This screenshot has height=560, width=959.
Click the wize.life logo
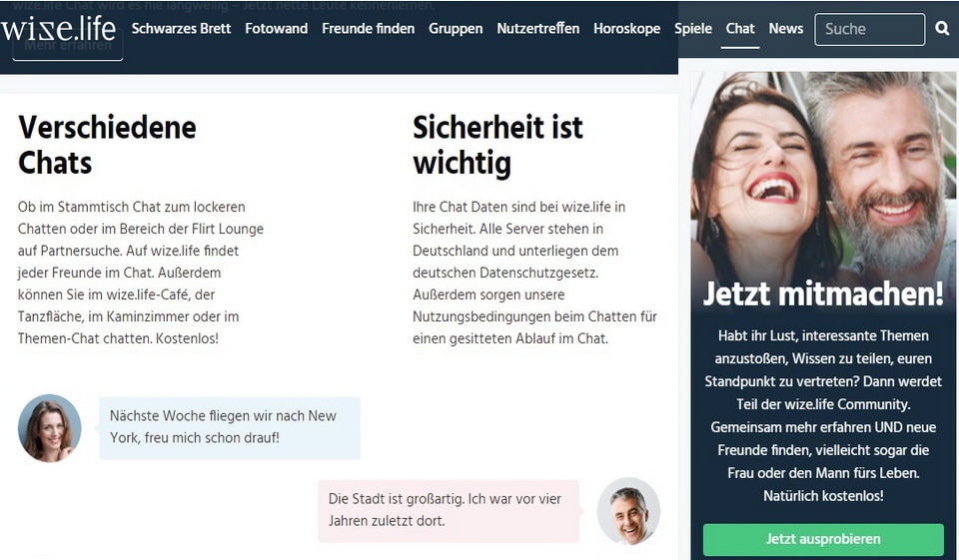coord(58,28)
